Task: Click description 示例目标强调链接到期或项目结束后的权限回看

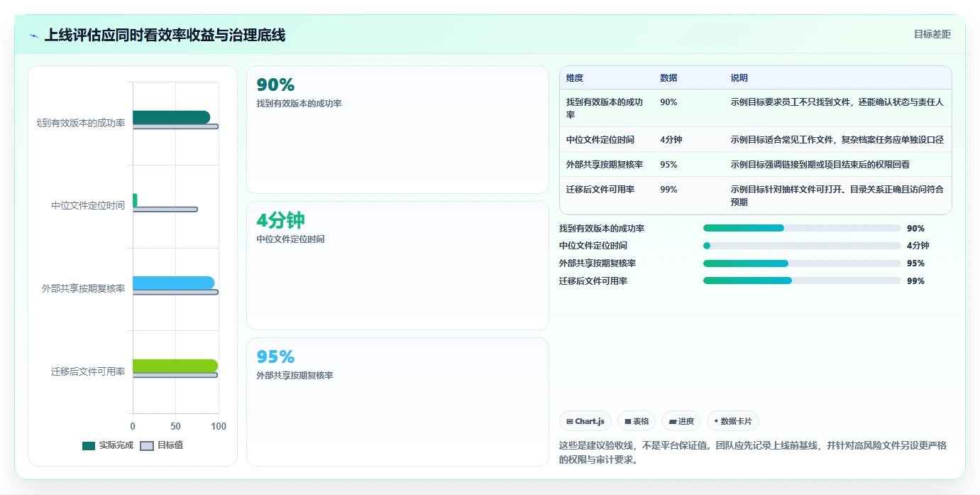Action: pyautogui.click(x=820, y=164)
